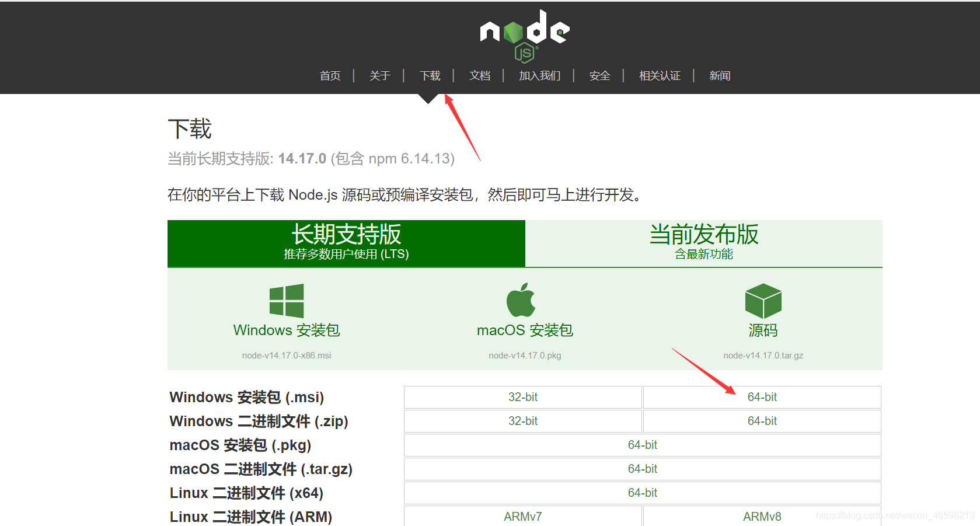
Task: Open the 新闻 navigation item
Action: coord(720,76)
